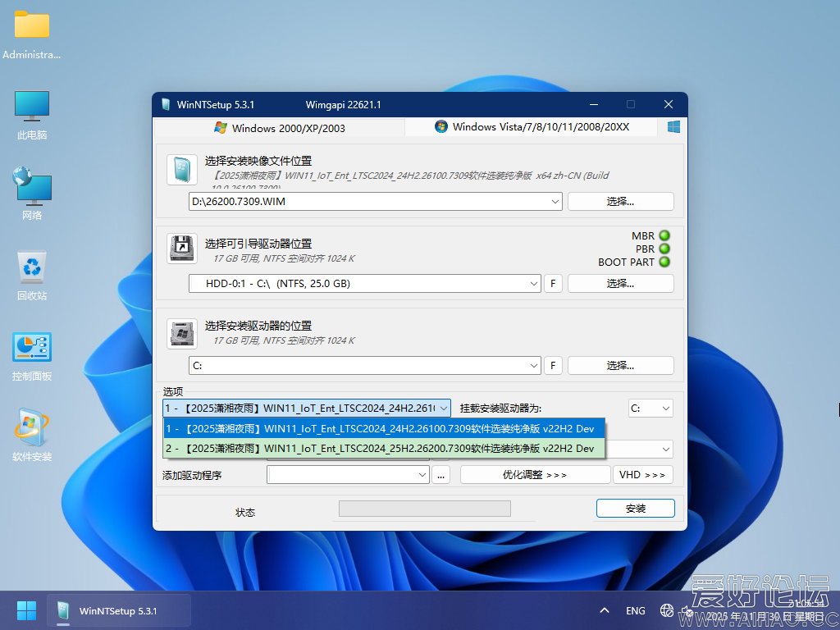Click the MBR green status light
Screen dimensions: 840x630
pos(664,235)
